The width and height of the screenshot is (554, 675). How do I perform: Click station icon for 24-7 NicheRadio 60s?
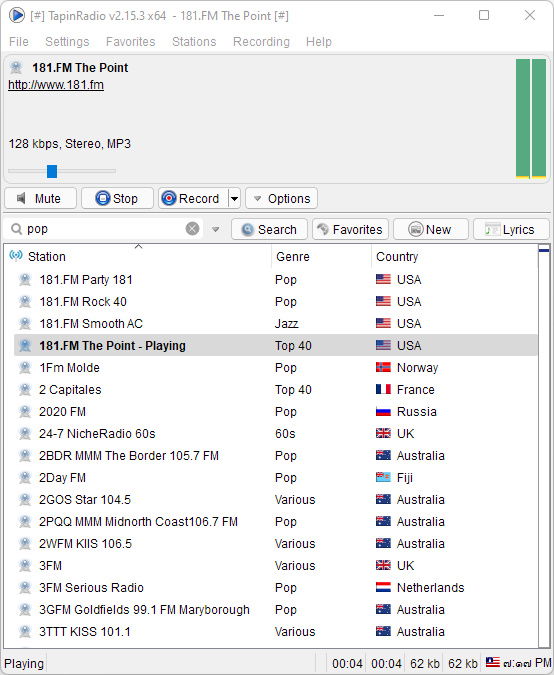tap(25, 433)
